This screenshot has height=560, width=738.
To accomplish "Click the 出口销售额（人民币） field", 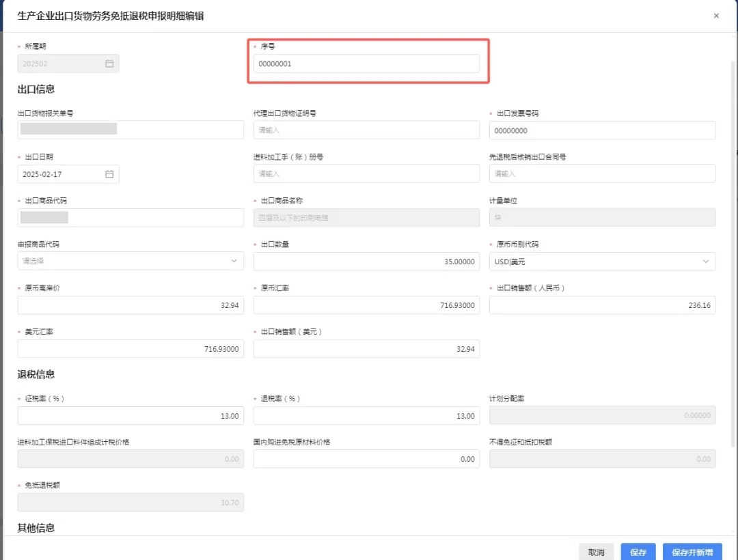I will (602, 305).
